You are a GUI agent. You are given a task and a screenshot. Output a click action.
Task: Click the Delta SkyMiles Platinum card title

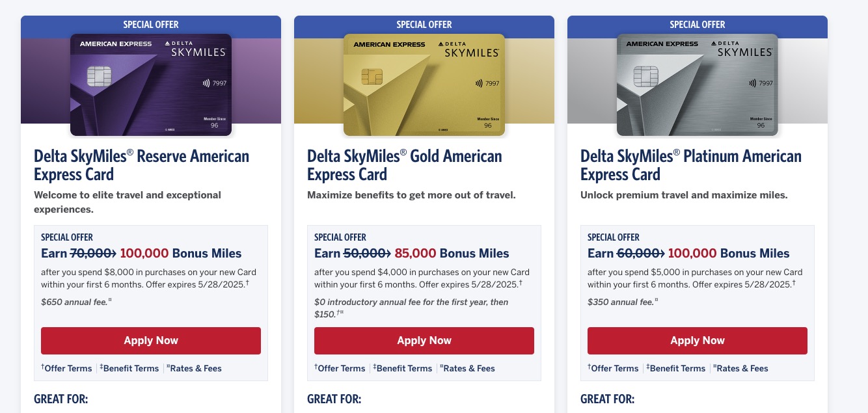click(690, 165)
